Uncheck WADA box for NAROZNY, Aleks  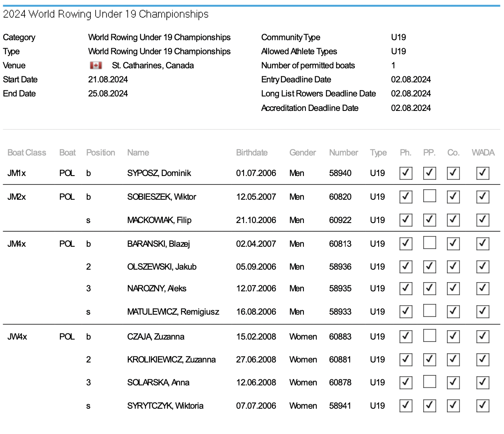pyautogui.click(x=483, y=288)
